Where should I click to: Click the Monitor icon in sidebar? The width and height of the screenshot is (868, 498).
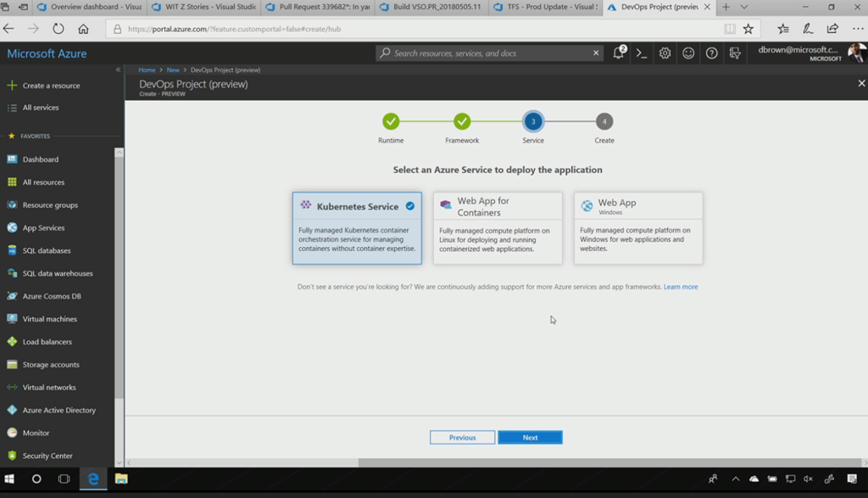click(12, 432)
